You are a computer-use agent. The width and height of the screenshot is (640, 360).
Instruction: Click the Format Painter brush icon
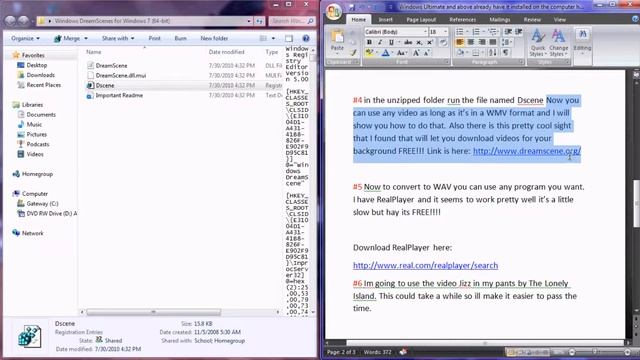(353, 53)
